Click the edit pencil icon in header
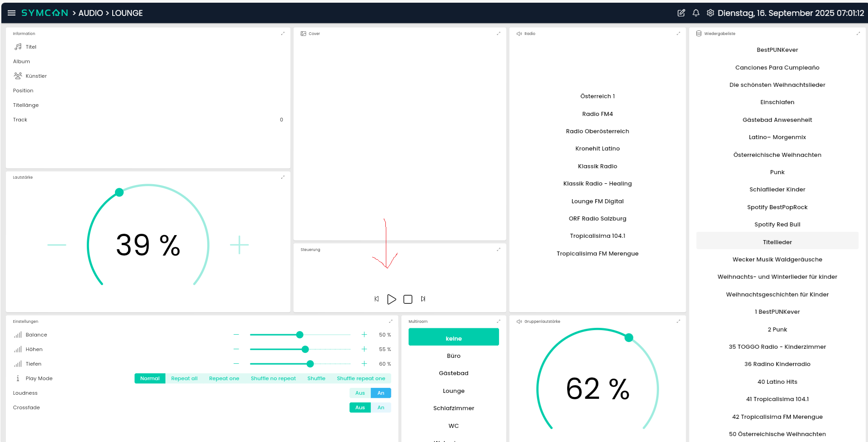Image resolution: width=868 pixels, height=442 pixels. [681, 13]
